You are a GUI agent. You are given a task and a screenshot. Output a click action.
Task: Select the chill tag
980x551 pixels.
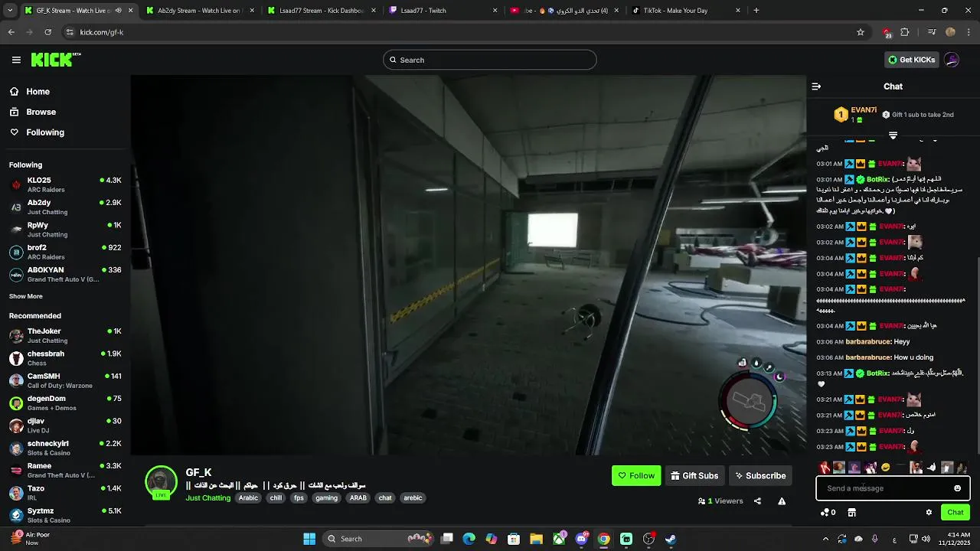(x=276, y=497)
